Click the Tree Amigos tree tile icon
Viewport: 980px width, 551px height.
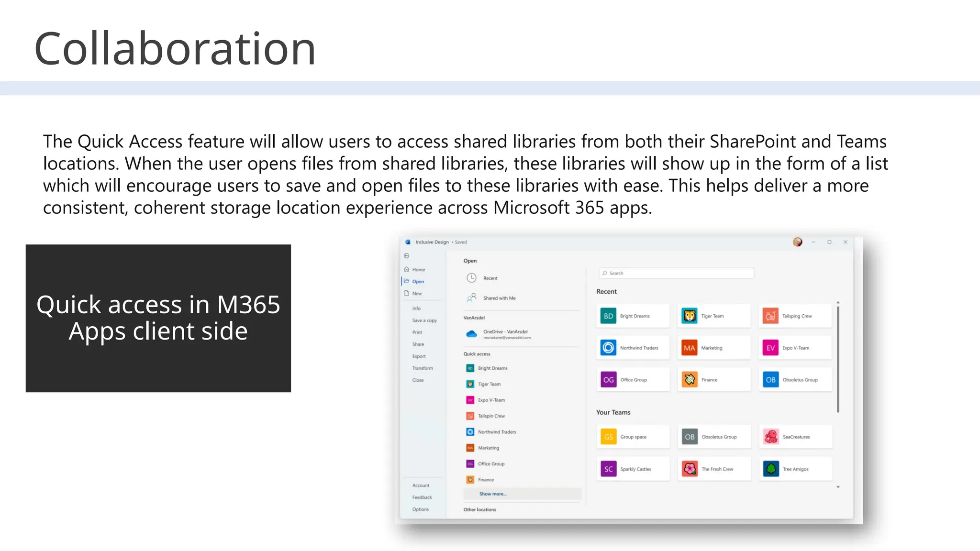click(x=771, y=469)
